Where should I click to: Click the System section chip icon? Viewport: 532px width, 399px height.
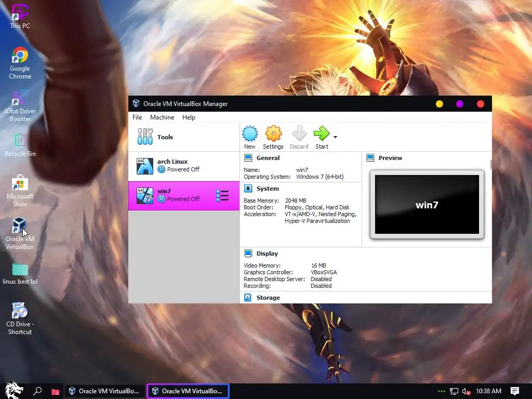click(248, 189)
